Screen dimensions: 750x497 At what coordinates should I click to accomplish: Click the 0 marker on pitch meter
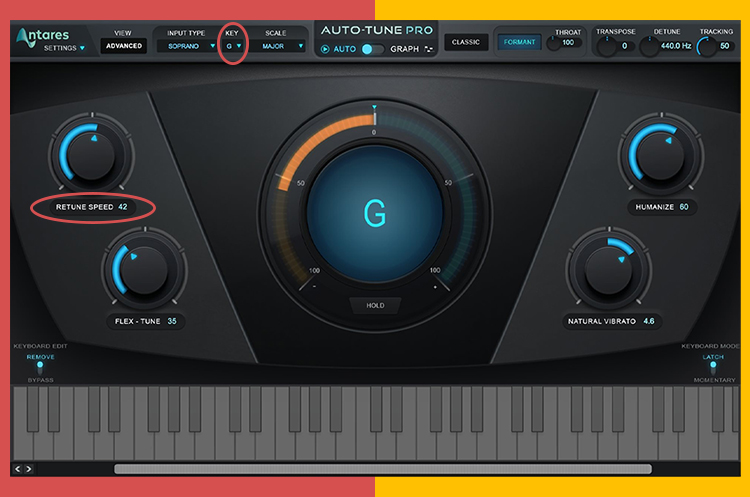[x=374, y=132]
